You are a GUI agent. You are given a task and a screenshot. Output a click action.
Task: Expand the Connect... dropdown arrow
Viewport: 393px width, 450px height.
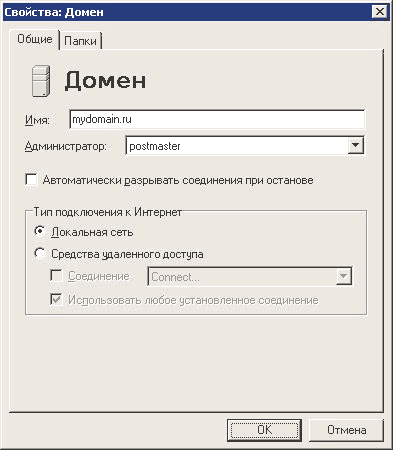343,276
